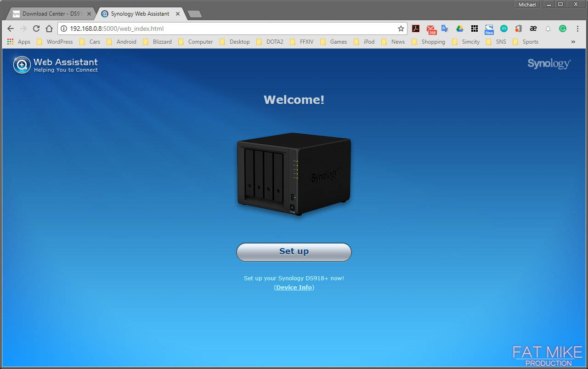Click the browser home icon

49,28
